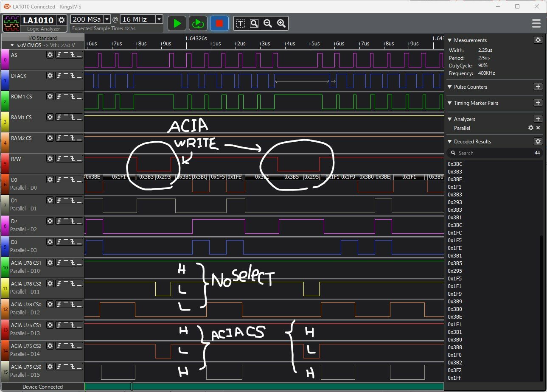Collapse the Measurements panel section
This screenshot has height=392, width=547.
click(450, 40)
